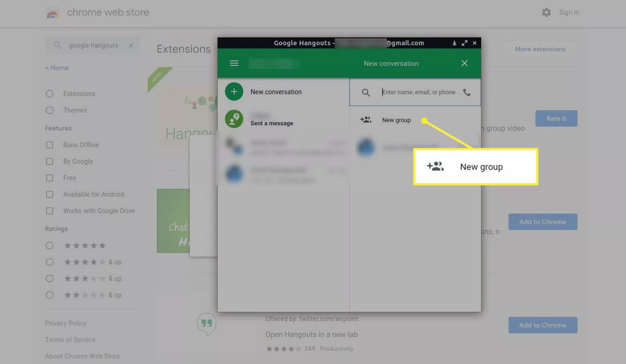The width and height of the screenshot is (626, 364).
Task: Check Works with Google Drive
Action: tap(50, 211)
